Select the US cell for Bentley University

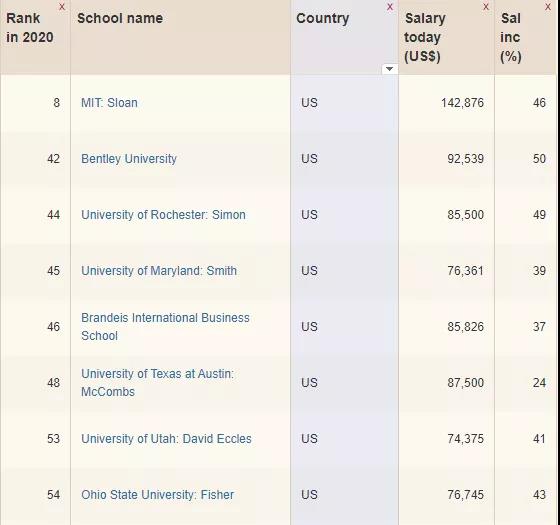tap(309, 159)
